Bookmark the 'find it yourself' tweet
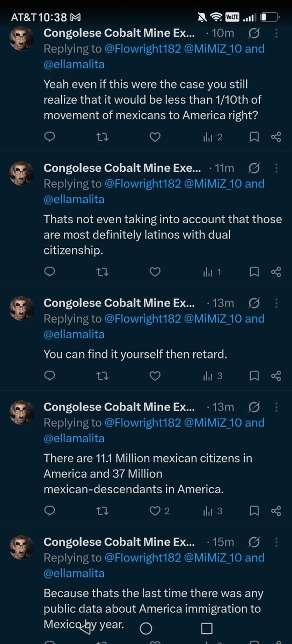 click(x=254, y=376)
